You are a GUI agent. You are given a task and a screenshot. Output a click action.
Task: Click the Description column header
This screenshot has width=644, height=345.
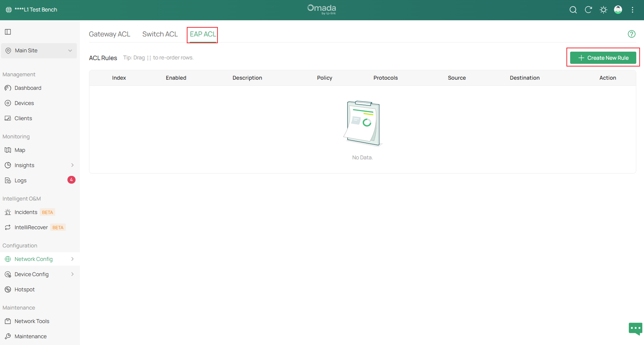(247, 78)
